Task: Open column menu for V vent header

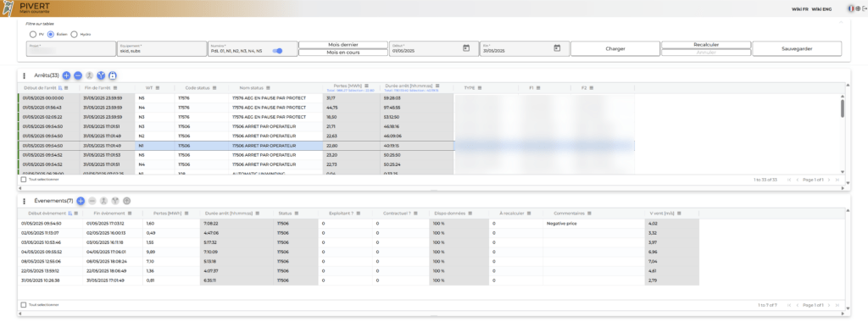Action: click(679, 213)
